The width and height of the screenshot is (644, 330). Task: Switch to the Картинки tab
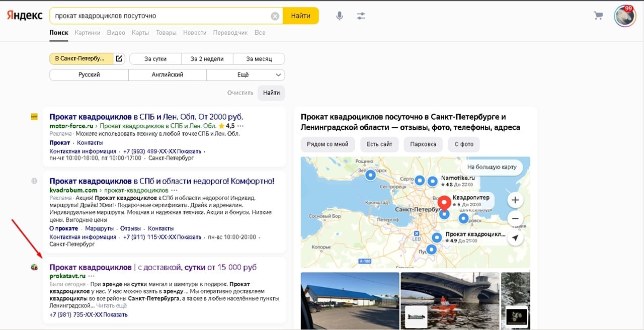click(87, 33)
